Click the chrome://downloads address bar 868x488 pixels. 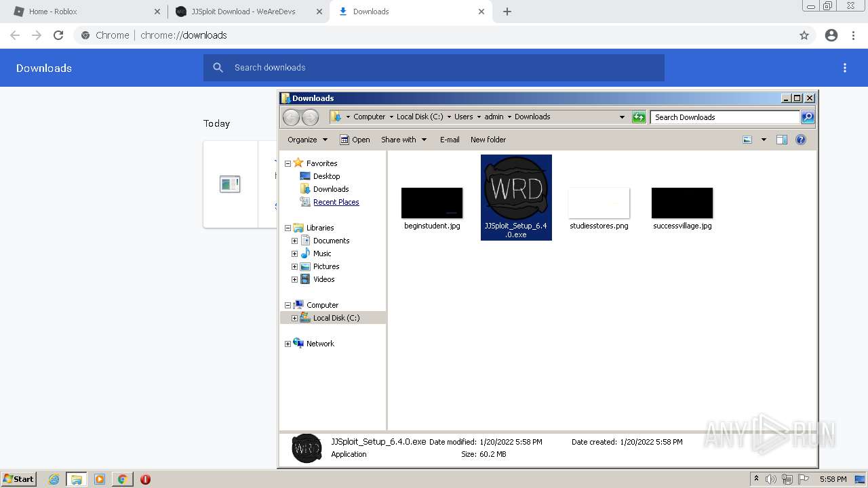click(434, 35)
